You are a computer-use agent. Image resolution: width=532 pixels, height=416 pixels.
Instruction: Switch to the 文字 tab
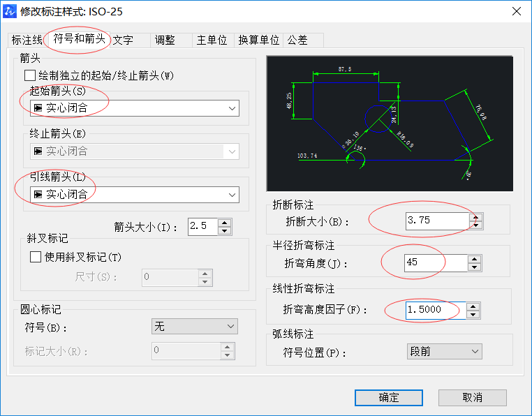point(124,40)
